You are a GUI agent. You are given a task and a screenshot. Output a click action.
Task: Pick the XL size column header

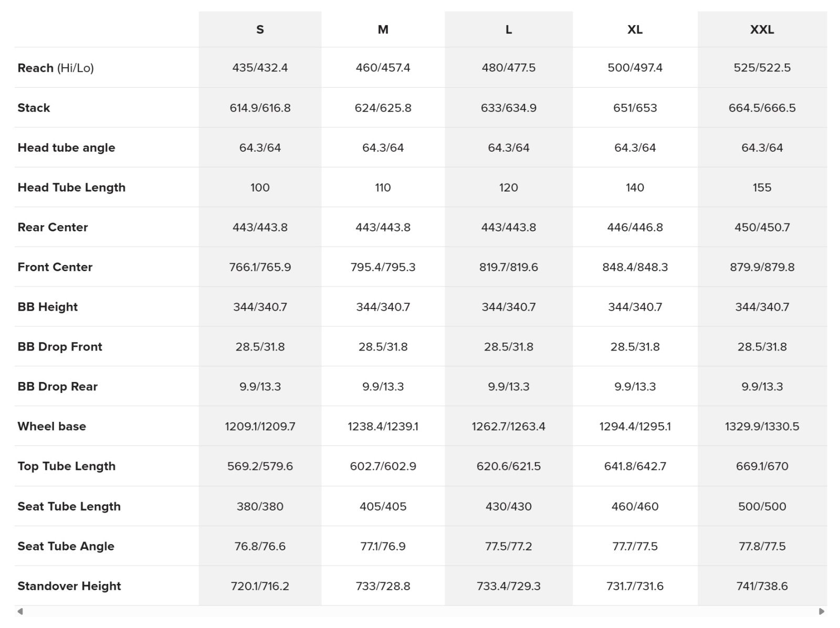point(635,30)
